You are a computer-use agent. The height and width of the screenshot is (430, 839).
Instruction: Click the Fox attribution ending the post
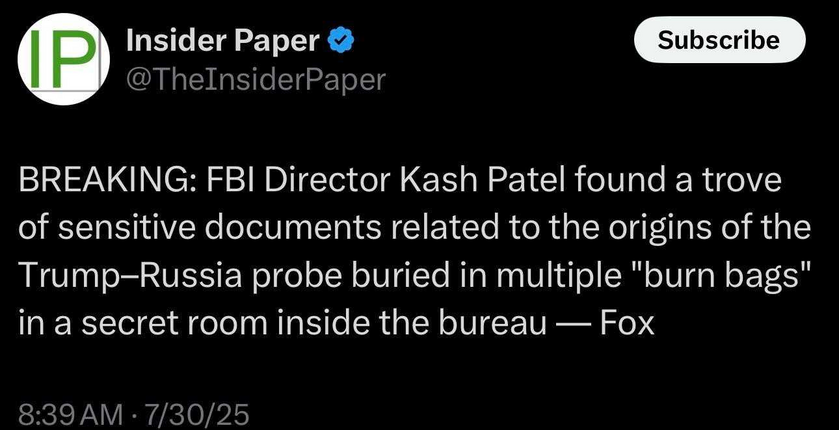pos(627,324)
